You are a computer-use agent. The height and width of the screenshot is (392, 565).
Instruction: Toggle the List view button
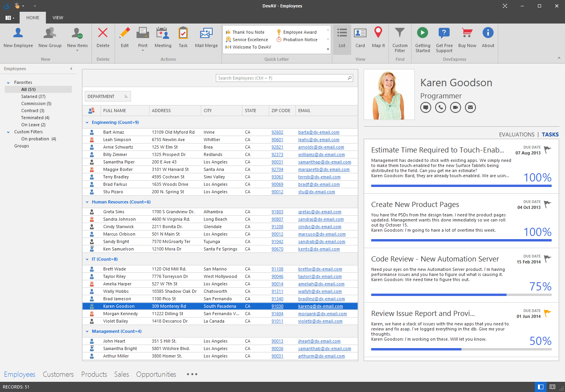(342, 33)
